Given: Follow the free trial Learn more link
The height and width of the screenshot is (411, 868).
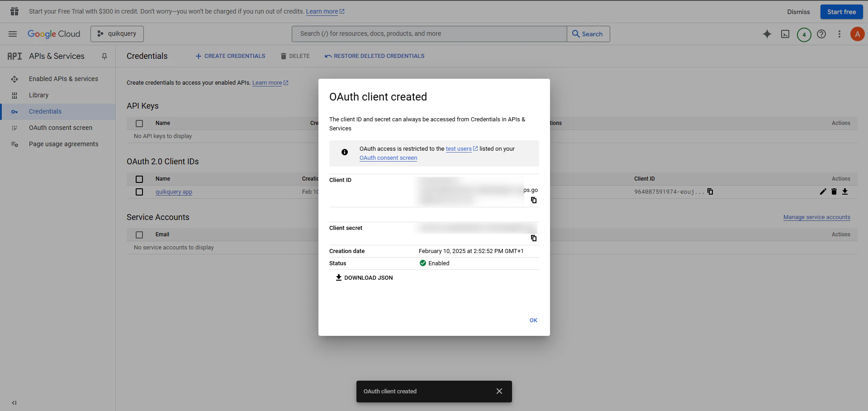Looking at the screenshot, I should tap(325, 11).
